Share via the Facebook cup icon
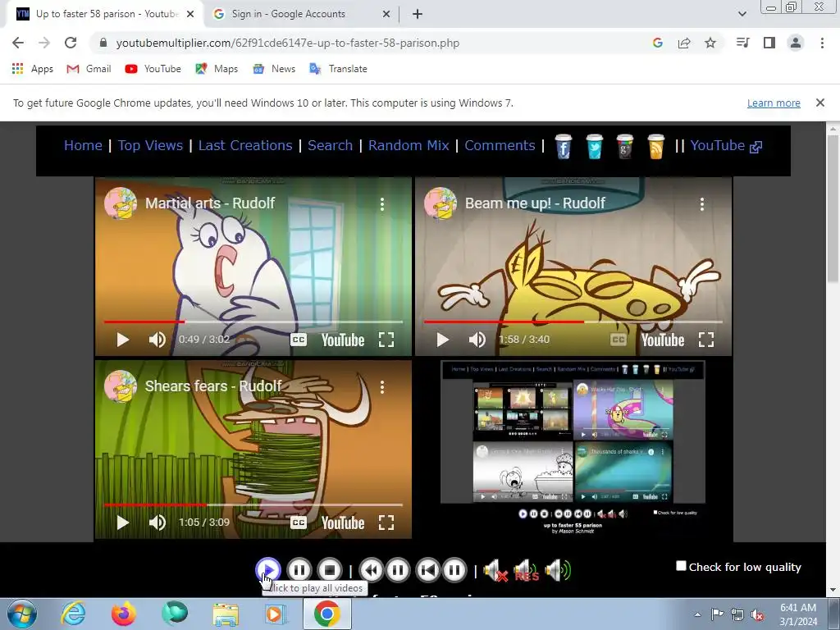Screen dimensions: 840x630 click(564, 146)
